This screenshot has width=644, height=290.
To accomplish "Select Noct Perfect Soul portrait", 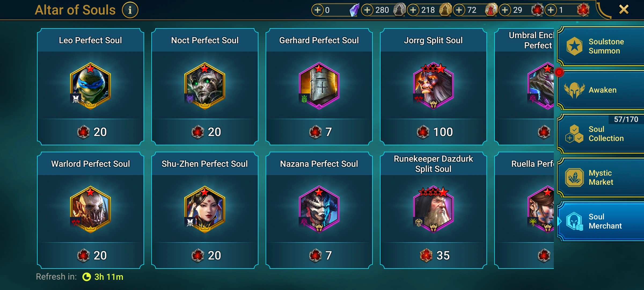I will pos(205,86).
